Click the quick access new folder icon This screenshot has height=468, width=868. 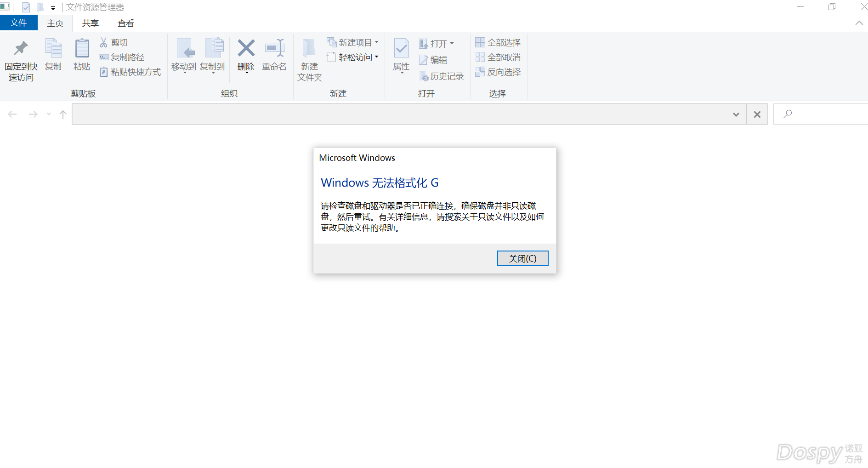[x=40, y=7]
